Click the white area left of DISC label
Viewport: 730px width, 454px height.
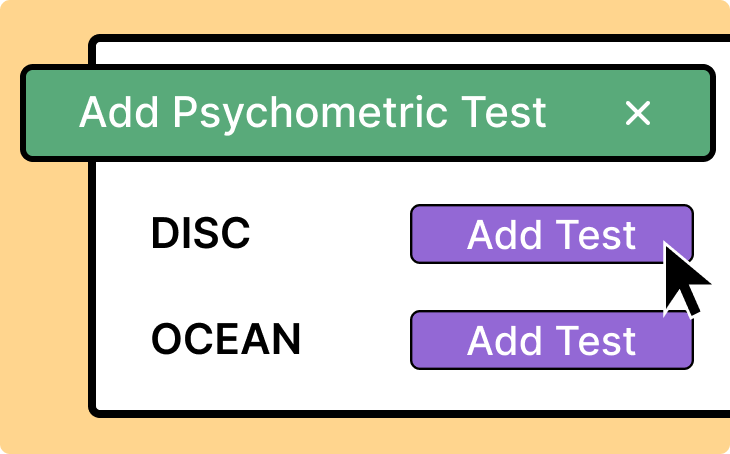(122, 235)
